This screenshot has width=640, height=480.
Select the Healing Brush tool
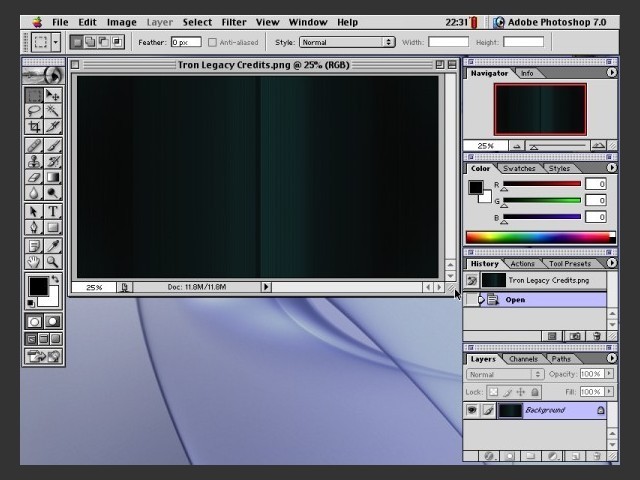34,146
